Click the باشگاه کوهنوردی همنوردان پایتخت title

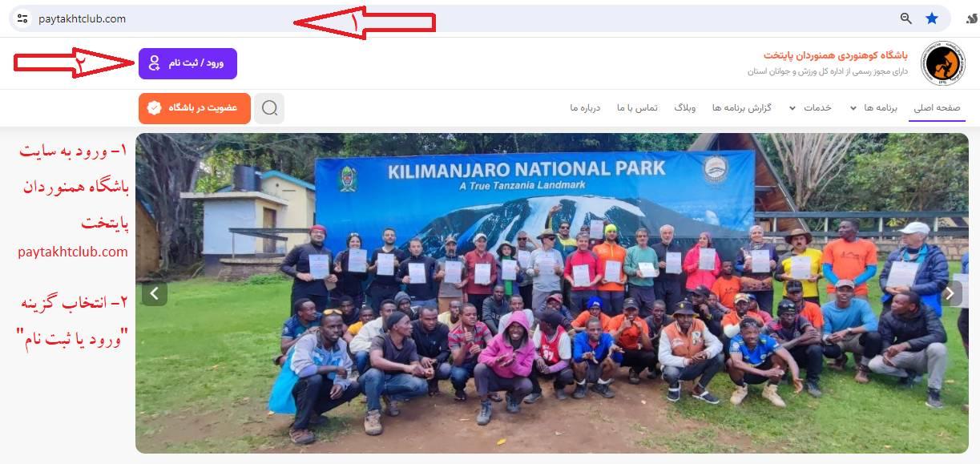click(836, 55)
